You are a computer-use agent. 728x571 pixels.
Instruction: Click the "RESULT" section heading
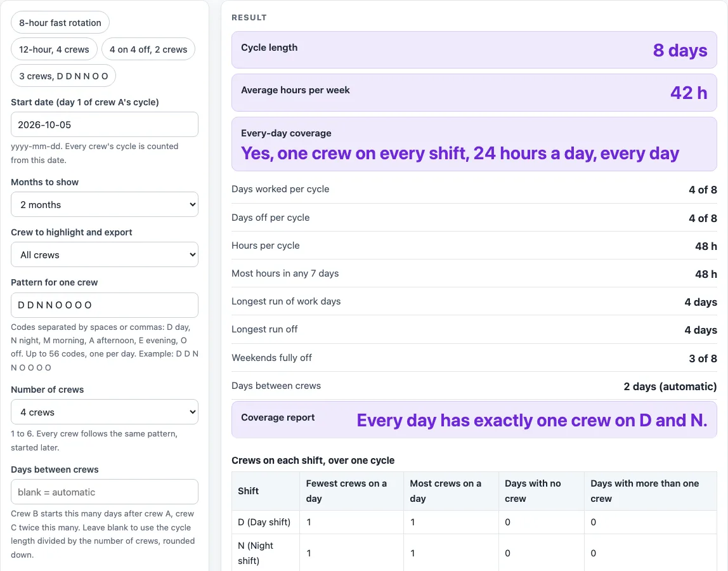click(x=249, y=18)
